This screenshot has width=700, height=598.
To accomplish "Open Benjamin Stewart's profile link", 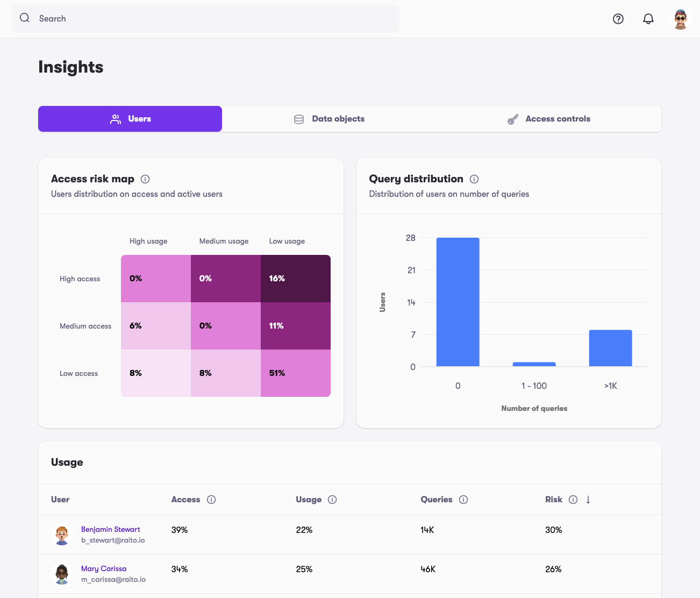I will tap(110, 529).
